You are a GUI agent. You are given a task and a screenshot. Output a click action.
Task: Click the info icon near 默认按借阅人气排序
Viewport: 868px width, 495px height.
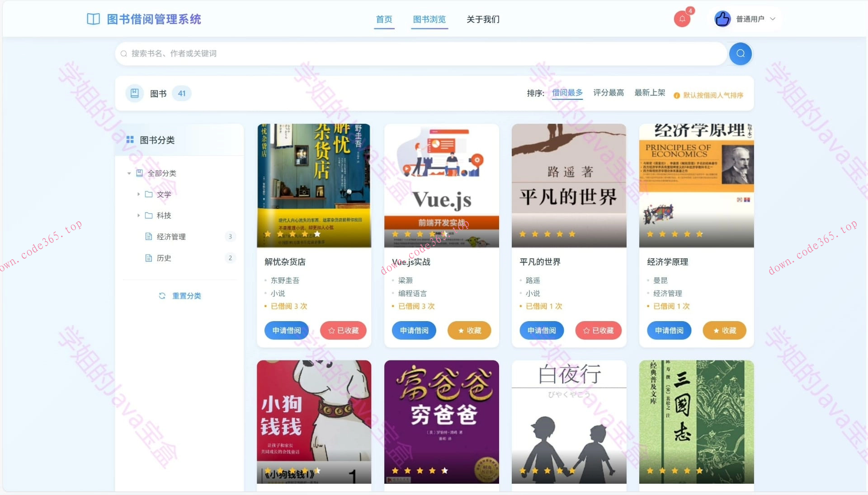676,95
